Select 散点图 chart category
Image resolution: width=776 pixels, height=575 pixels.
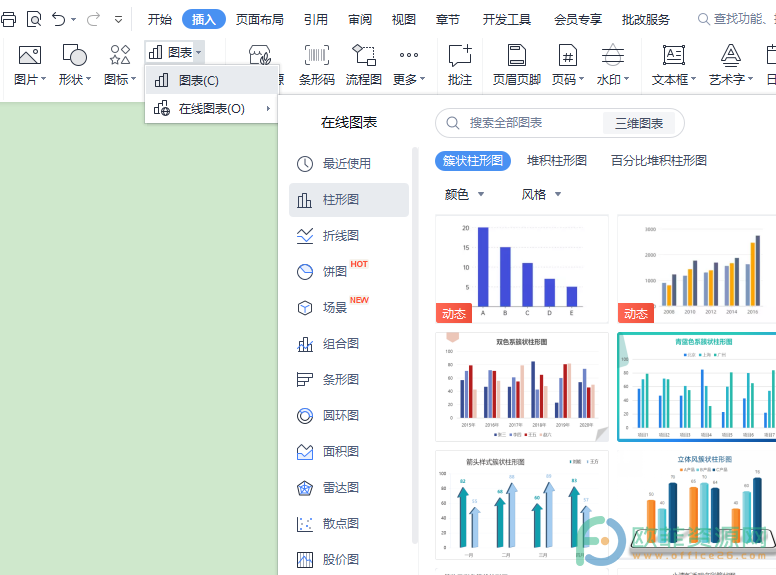(x=349, y=524)
